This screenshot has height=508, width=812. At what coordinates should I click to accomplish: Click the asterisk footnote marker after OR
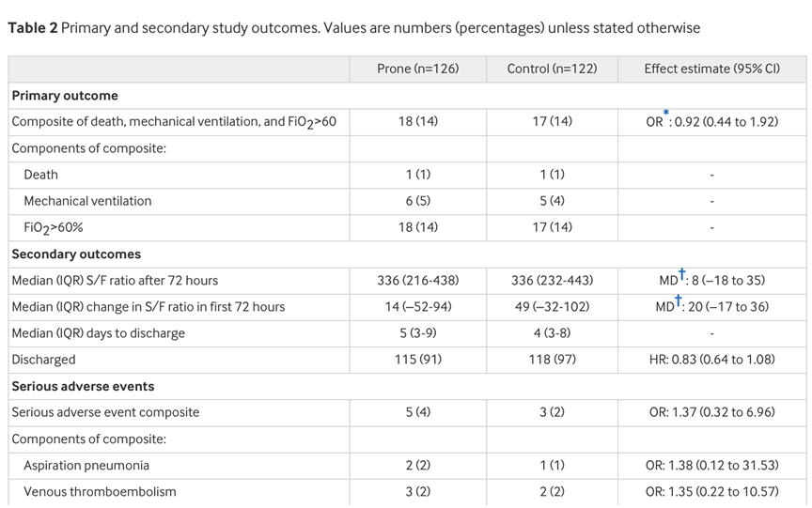click(x=666, y=114)
